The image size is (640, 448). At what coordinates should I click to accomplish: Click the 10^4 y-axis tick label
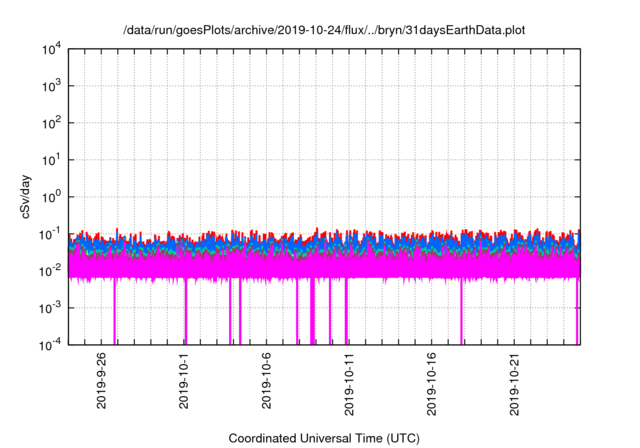(52, 50)
